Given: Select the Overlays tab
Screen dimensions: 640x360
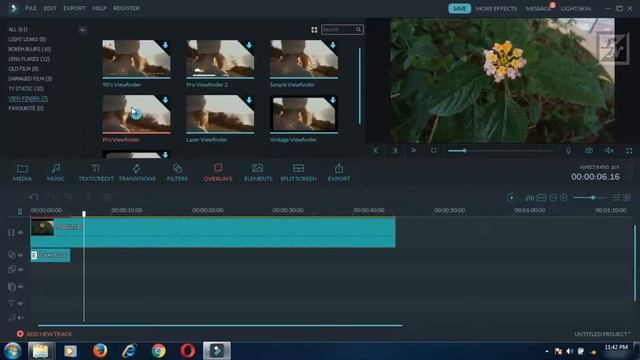Looking at the screenshot, I should pos(218,173).
